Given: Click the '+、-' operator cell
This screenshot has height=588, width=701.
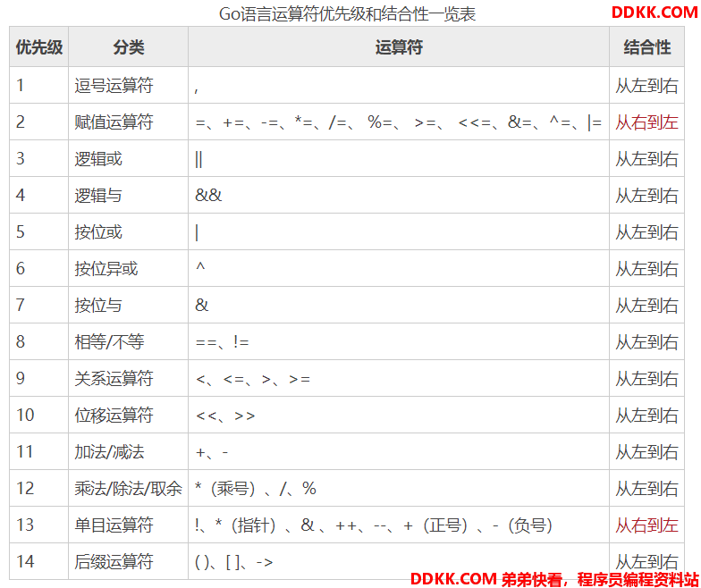Looking at the screenshot, I should coord(399,452).
